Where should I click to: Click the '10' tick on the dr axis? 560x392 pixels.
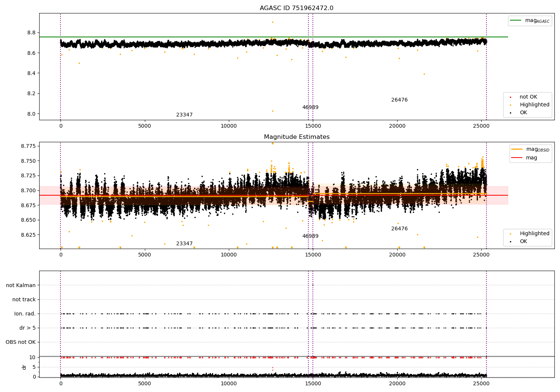coord(32,358)
